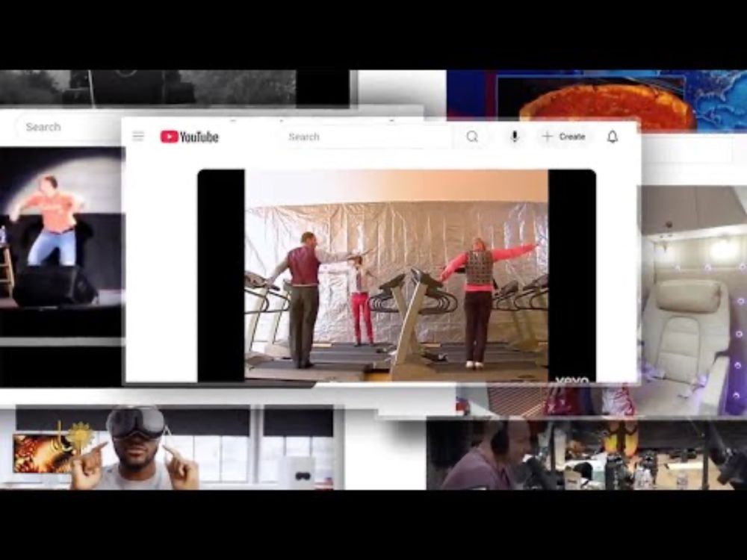Submit search with magnifying glass icon
The width and height of the screenshot is (747, 560).
point(472,137)
